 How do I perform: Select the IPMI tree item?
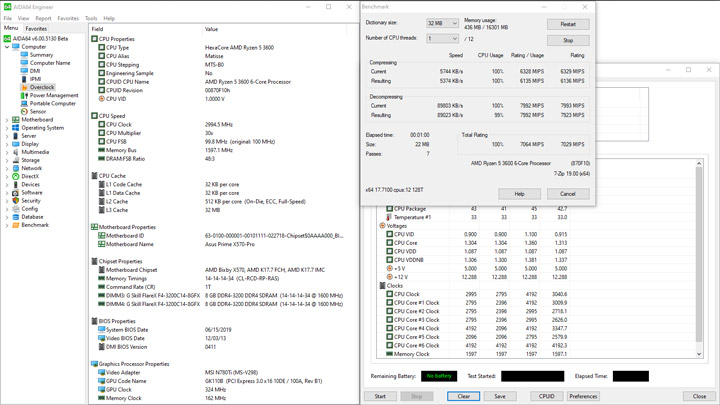pos(35,79)
